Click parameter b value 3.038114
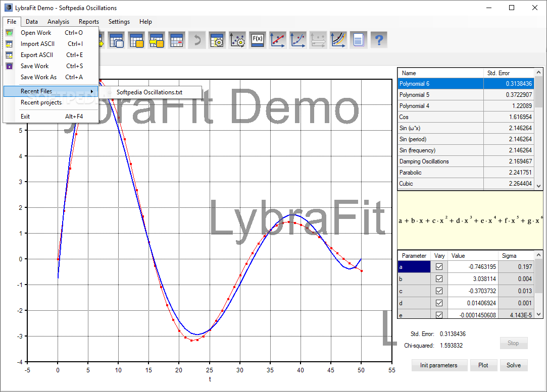 pyautogui.click(x=473, y=279)
